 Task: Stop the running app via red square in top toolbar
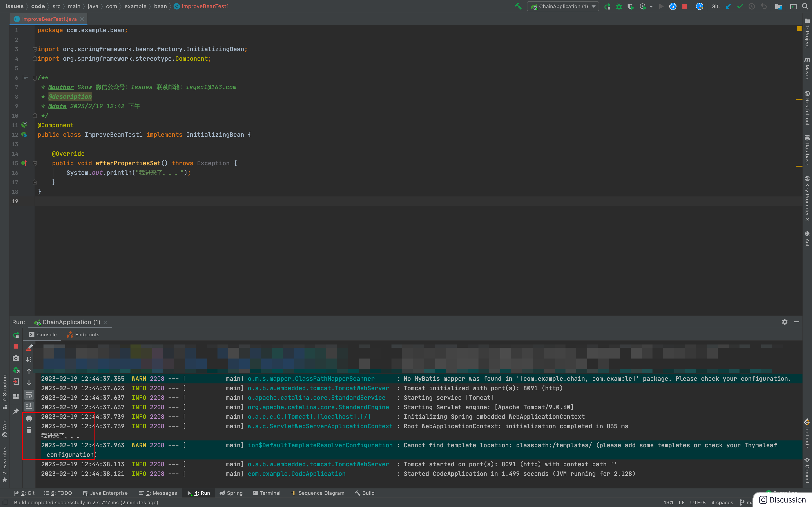tap(684, 6)
